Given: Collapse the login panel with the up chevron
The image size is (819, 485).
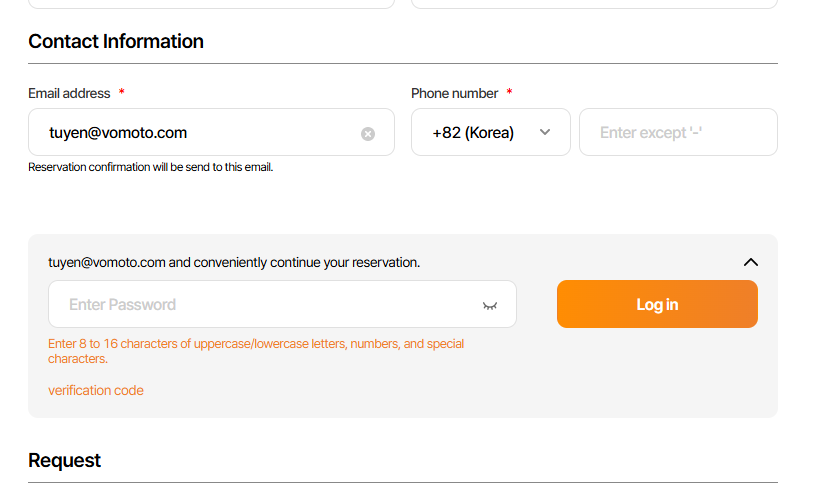Looking at the screenshot, I should (751, 262).
